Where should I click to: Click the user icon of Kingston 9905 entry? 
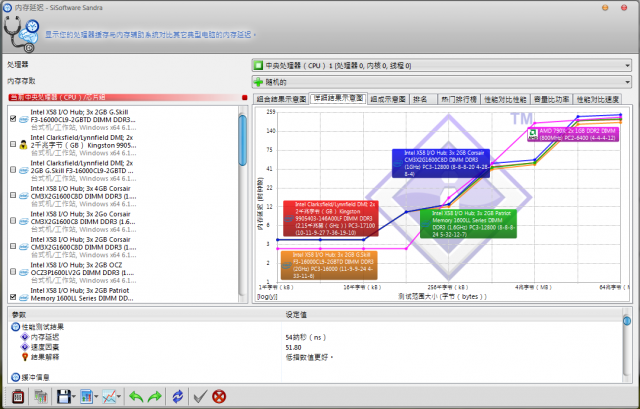coord(24,144)
